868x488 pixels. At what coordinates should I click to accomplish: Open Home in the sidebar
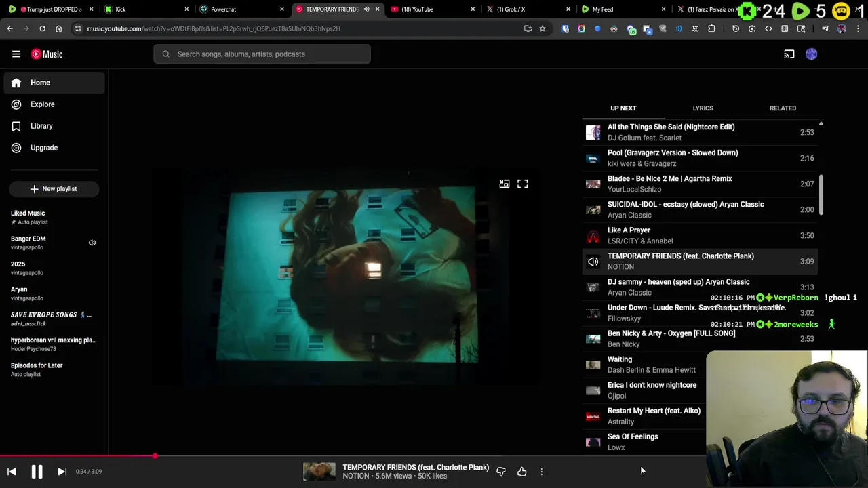[x=54, y=83]
